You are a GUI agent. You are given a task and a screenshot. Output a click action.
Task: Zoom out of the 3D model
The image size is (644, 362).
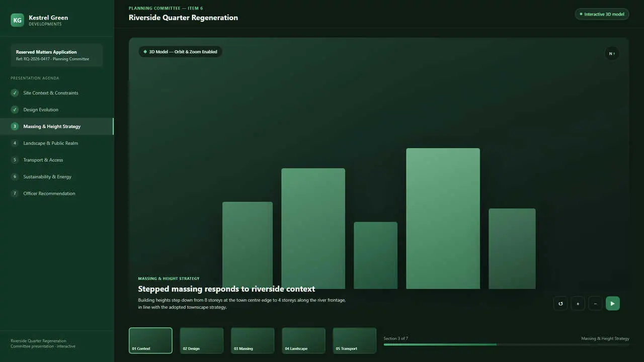(x=595, y=304)
